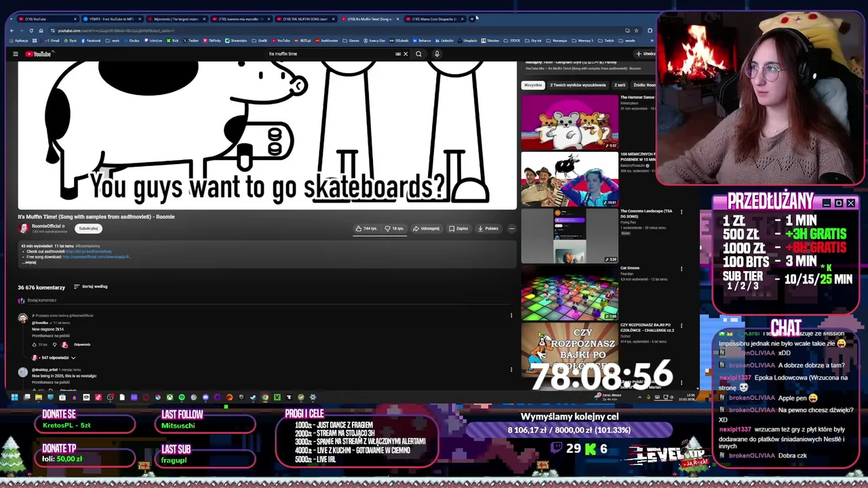Like the "New ringtone 2k14" comment
This screenshot has width=868, height=488.
(34, 344)
